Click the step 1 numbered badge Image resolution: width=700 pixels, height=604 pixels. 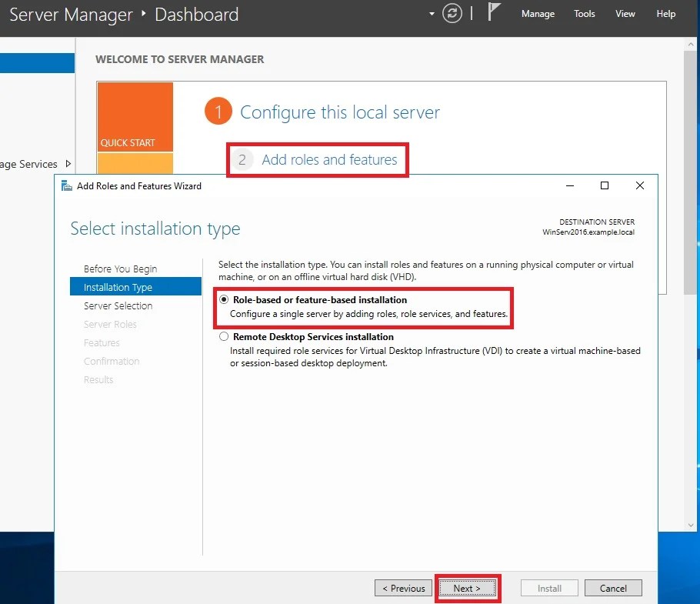click(x=218, y=110)
